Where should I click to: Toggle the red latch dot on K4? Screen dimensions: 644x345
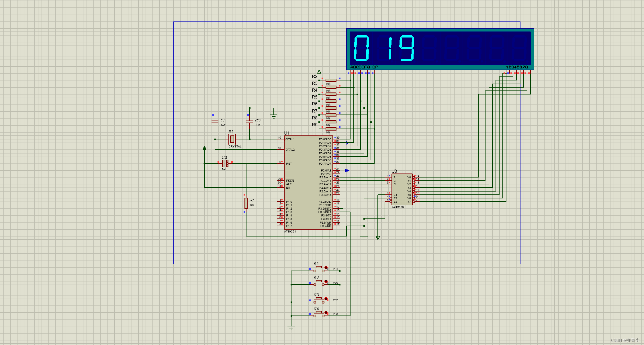[x=326, y=312]
